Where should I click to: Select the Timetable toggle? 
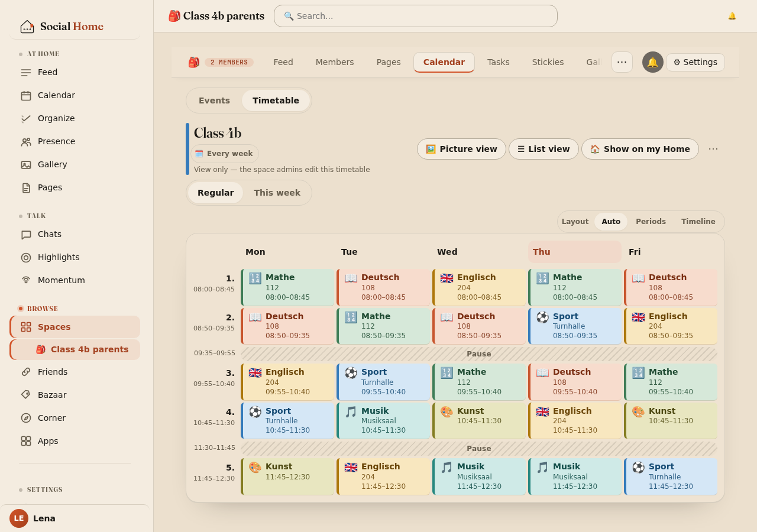click(x=276, y=100)
